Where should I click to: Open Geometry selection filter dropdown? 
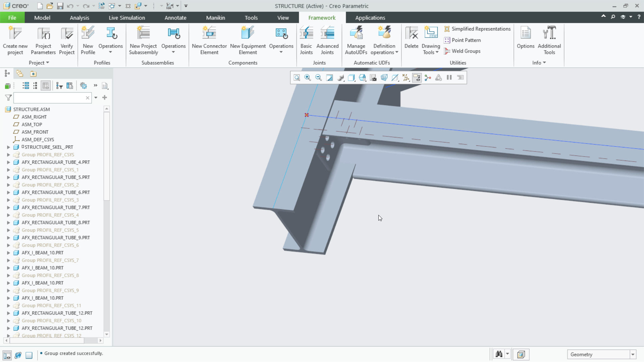tap(633, 355)
